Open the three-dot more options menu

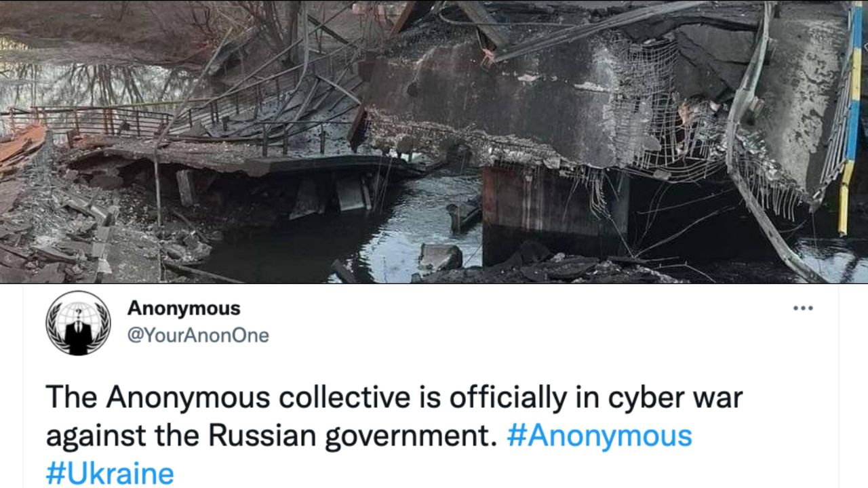(x=803, y=308)
